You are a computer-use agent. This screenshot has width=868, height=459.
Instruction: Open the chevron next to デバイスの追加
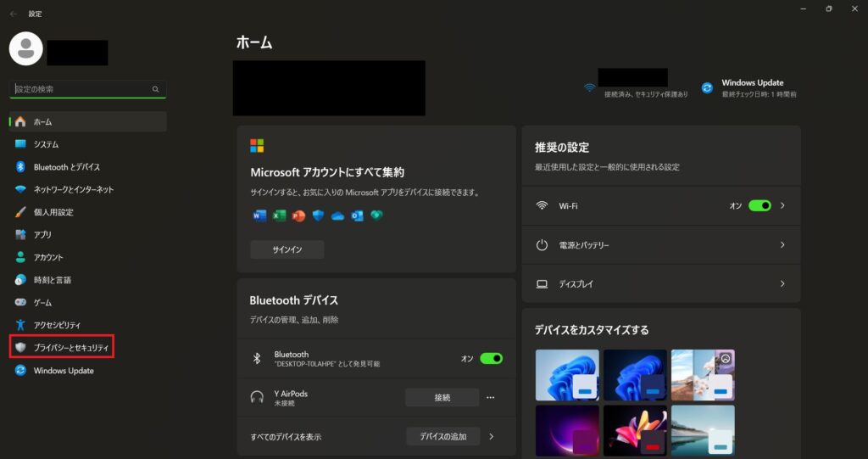click(491, 437)
